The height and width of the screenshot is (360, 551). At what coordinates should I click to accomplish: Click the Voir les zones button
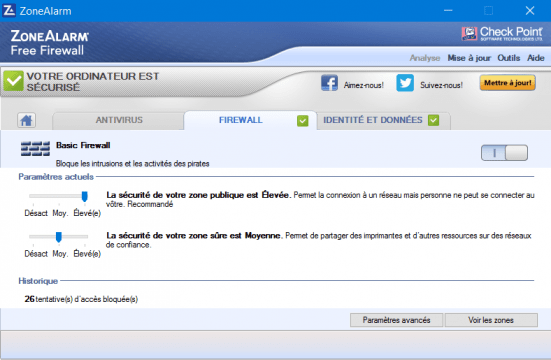(x=491, y=320)
